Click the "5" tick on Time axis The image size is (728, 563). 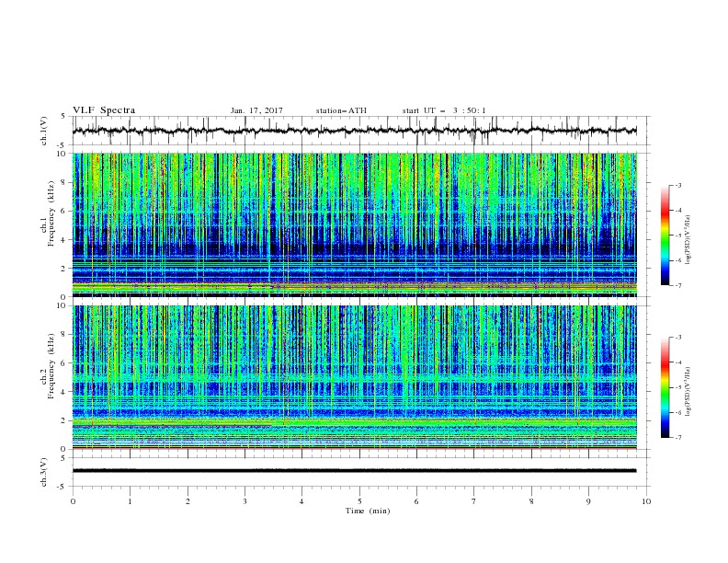pos(359,501)
